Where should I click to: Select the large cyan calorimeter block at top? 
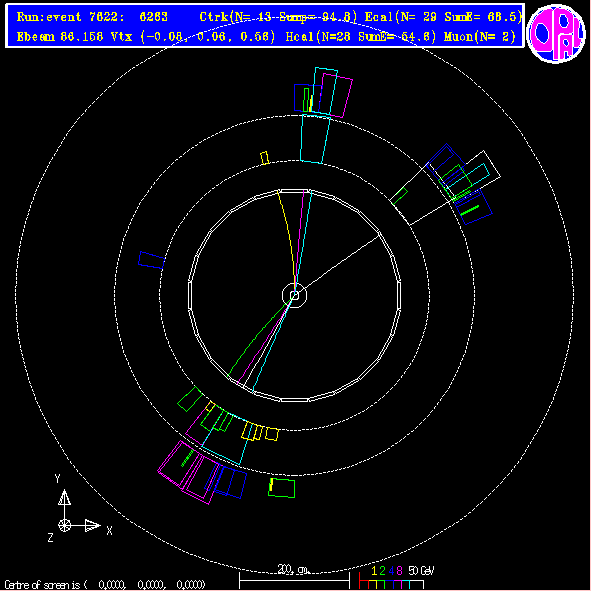pos(315,139)
